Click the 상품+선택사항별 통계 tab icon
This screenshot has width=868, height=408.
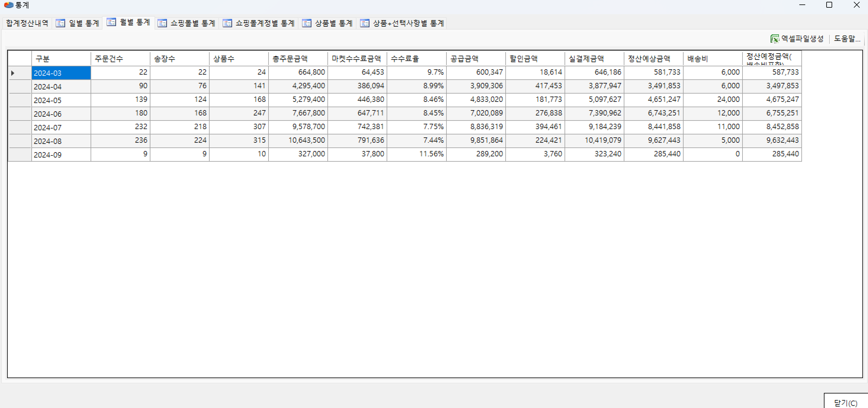[x=365, y=23]
